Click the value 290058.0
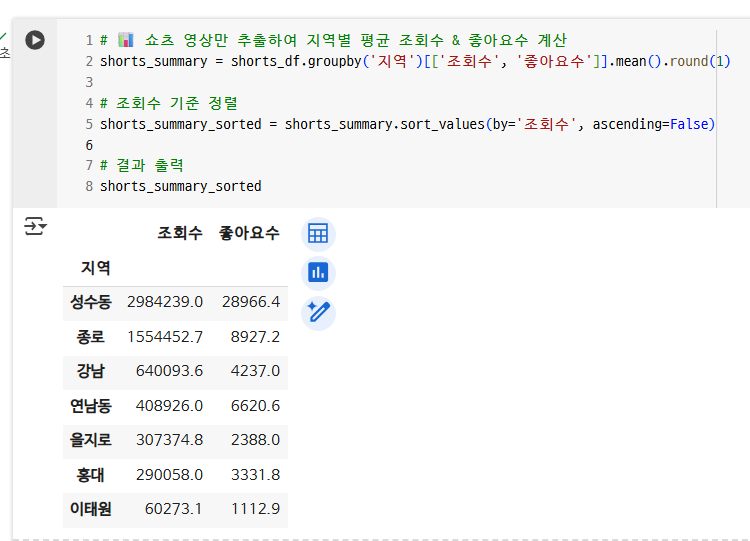 [169, 475]
